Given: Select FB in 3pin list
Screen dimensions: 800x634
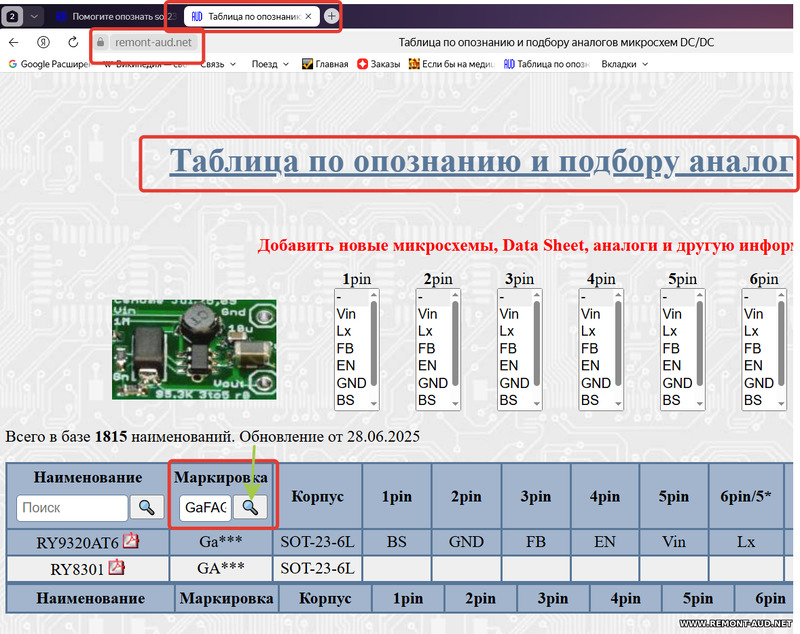Looking at the screenshot, I should coord(508,349).
